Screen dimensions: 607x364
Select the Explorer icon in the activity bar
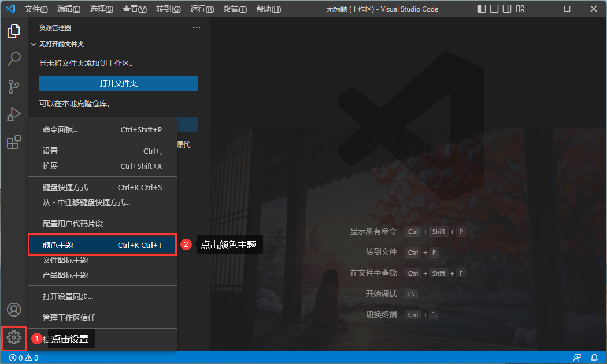13,31
